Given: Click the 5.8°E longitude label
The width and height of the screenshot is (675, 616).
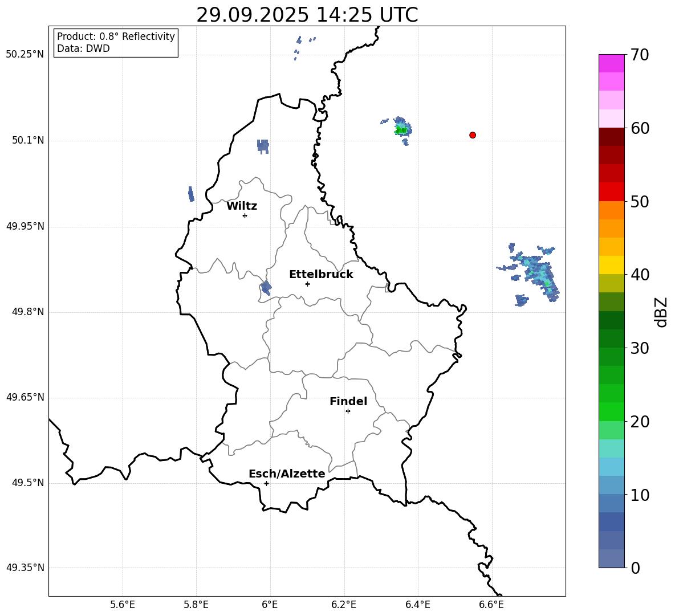Looking at the screenshot, I should click(x=196, y=605).
